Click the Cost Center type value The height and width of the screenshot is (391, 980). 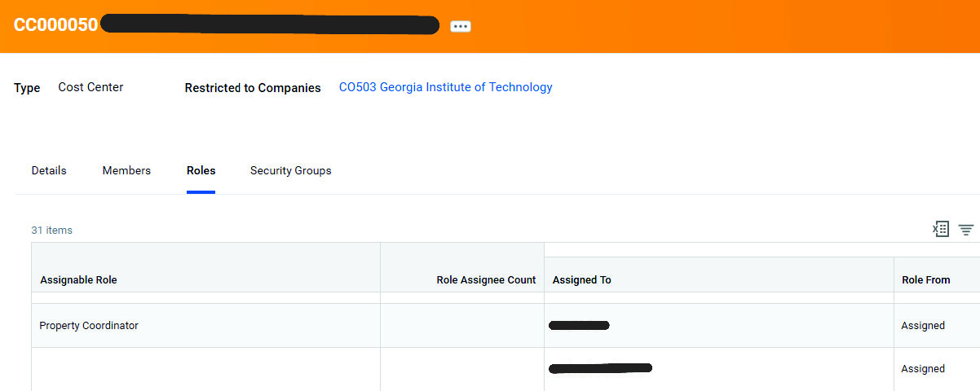tap(90, 87)
